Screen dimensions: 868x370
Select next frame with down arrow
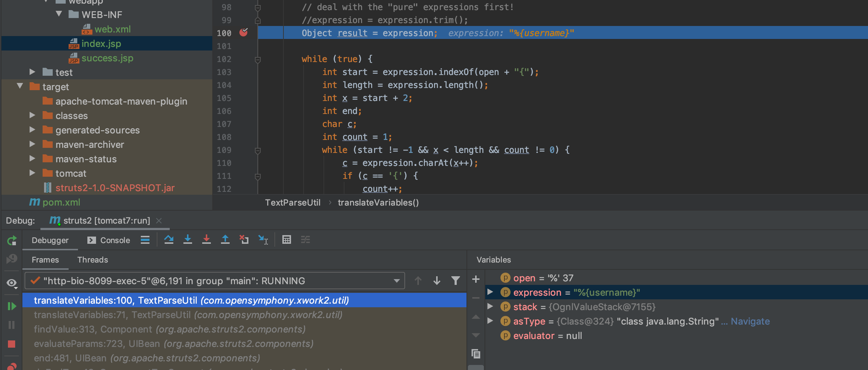(x=437, y=281)
